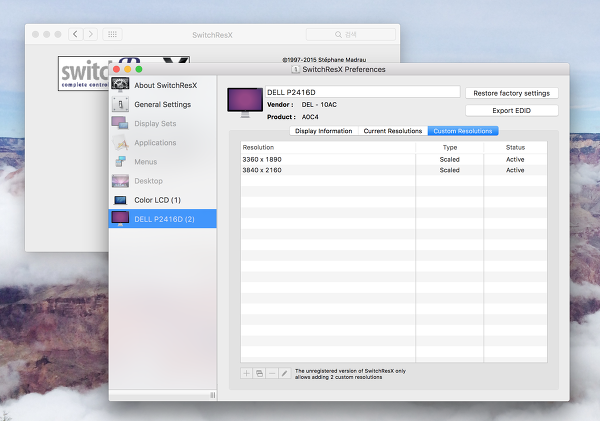Click the Desktop icon in sidebar

pyautogui.click(x=120, y=181)
